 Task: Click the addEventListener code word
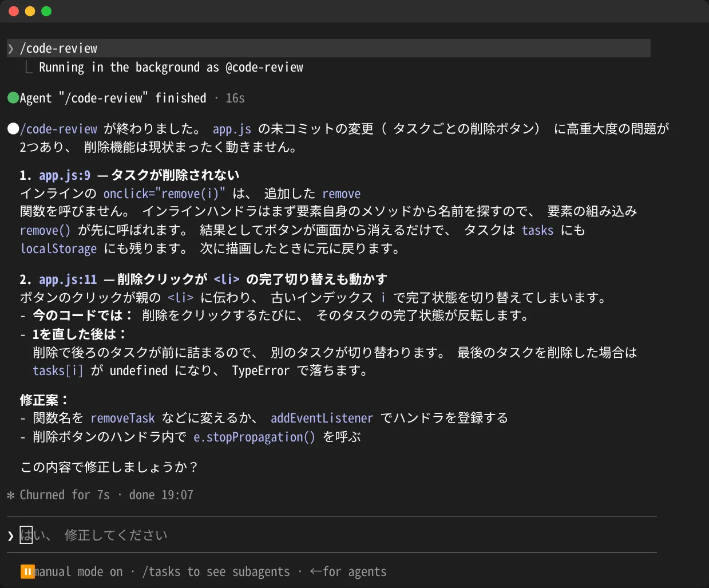click(x=322, y=419)
